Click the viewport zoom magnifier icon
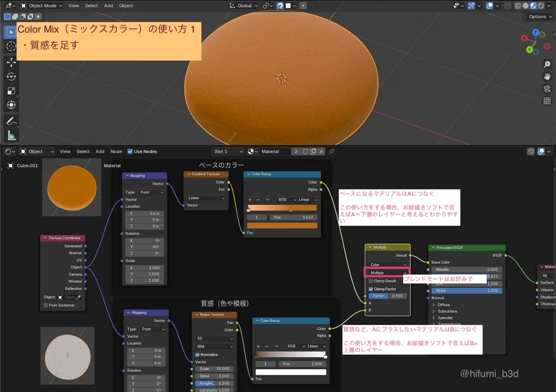Image resolution: width=556 pixels, height=392 pixels. click(547, 64)
